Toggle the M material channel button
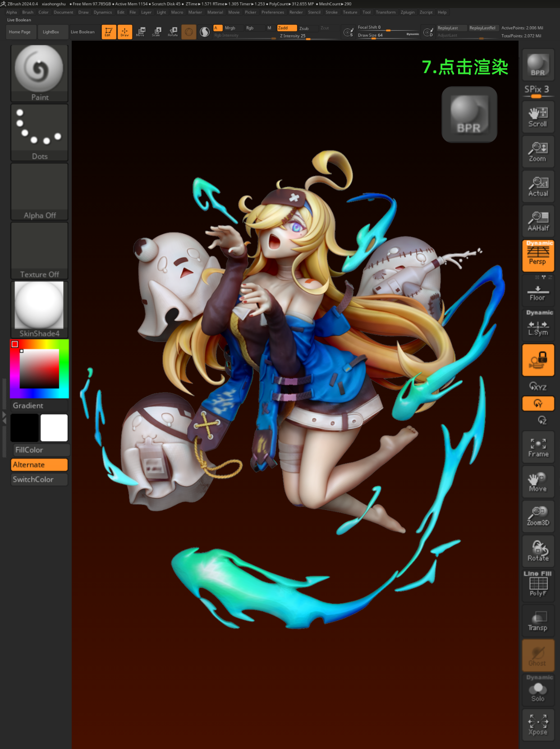560x749 pixels. pos(269,28)
